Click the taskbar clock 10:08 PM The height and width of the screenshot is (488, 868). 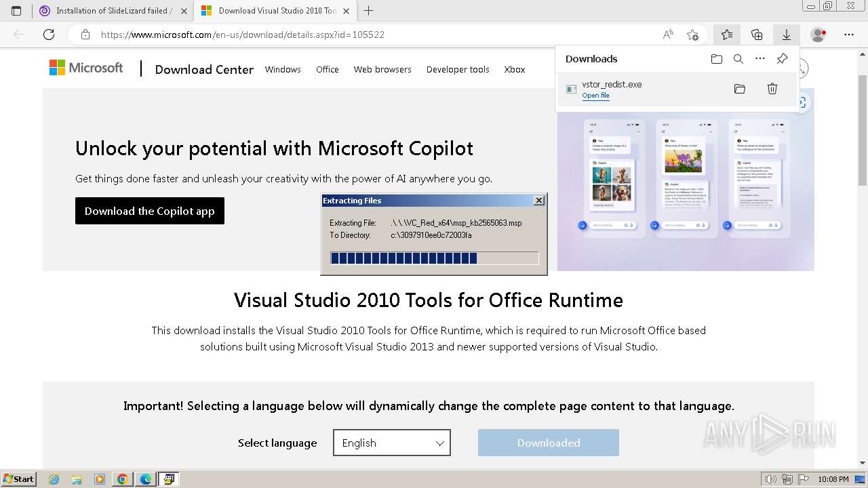pyautogui.click(x=833, y=479)
